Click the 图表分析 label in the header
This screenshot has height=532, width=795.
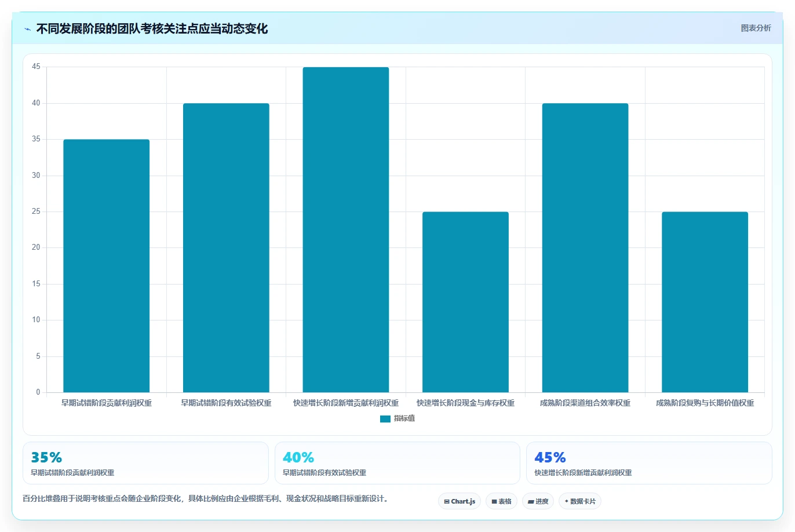[756, 28]
